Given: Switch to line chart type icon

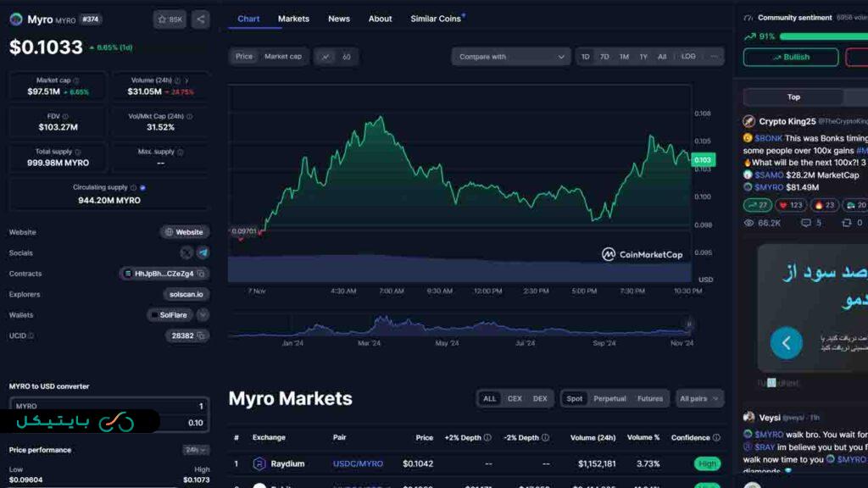Looking at the screenshot, I should (x=325, y=57).
